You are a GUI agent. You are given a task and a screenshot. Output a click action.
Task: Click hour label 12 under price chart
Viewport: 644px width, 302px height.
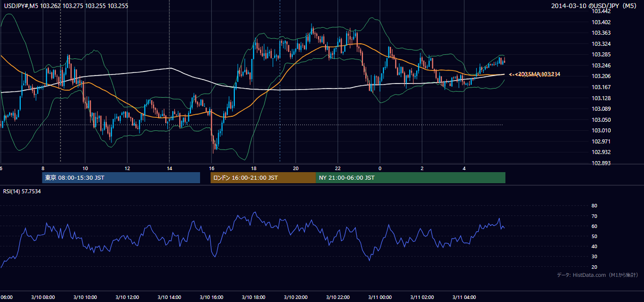pyautogui.click(x=127, y=168)
